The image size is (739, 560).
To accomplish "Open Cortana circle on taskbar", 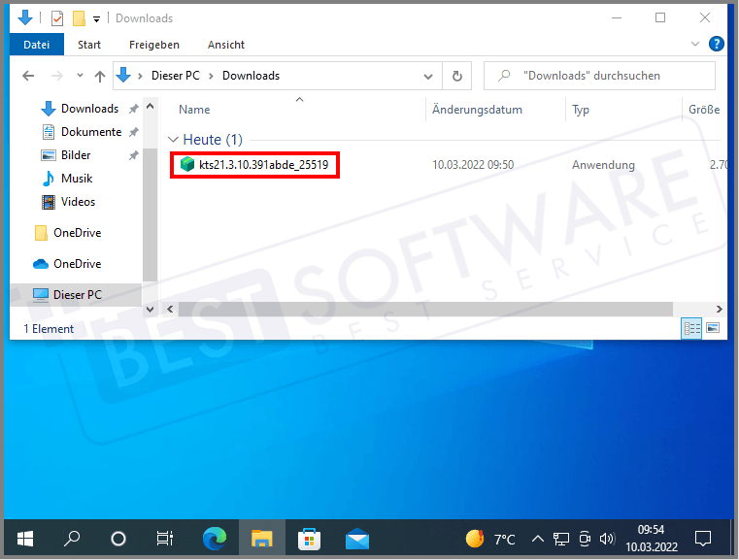I will (x=118, y=539).
